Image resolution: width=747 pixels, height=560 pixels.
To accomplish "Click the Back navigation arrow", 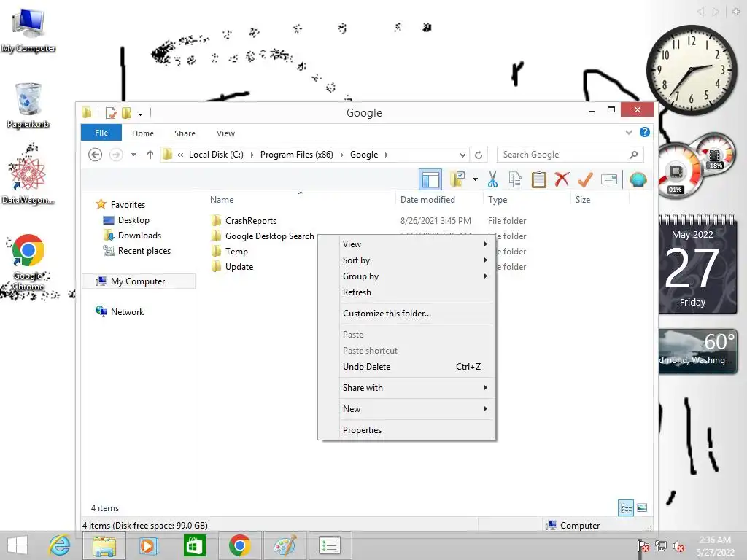I will [96, 155].
